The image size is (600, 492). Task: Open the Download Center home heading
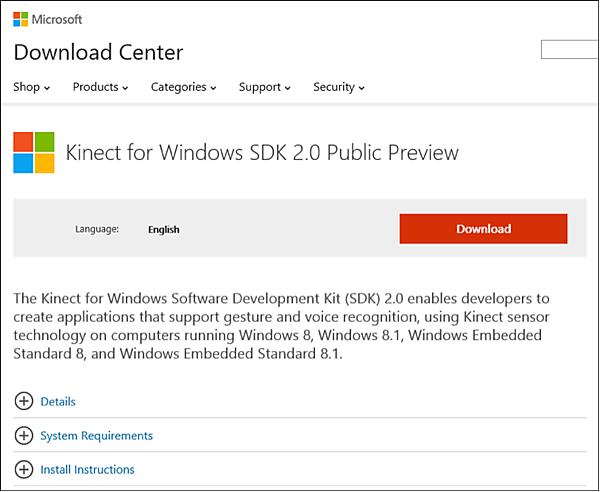[x=98, y=52]
